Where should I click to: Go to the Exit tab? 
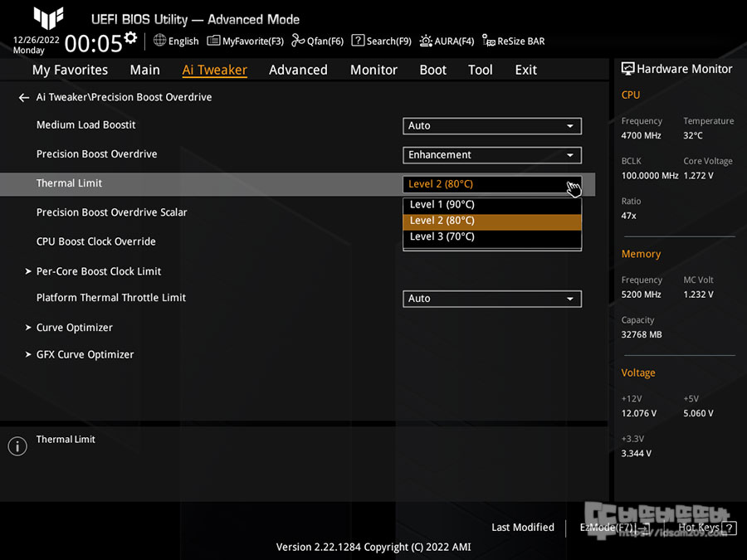(526, 70)
